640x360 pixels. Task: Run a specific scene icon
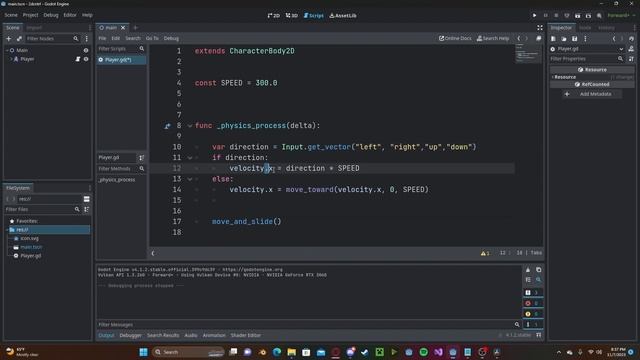pos(588,16)
